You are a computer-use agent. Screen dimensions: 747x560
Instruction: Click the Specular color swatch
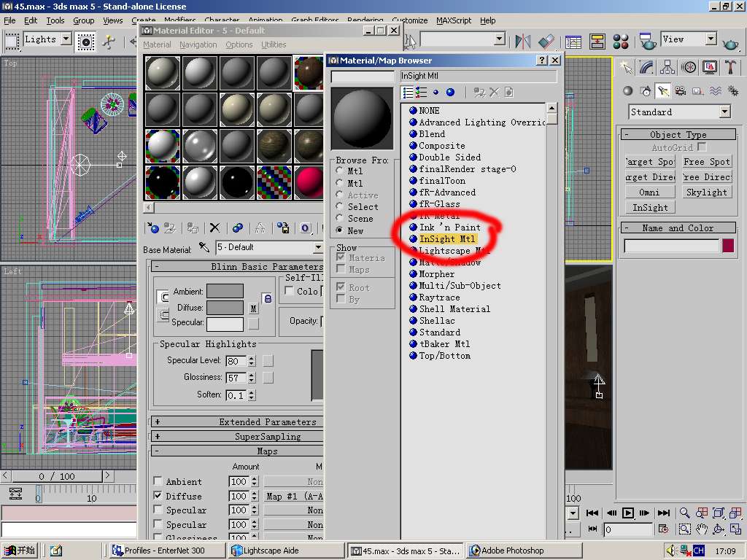225,324
